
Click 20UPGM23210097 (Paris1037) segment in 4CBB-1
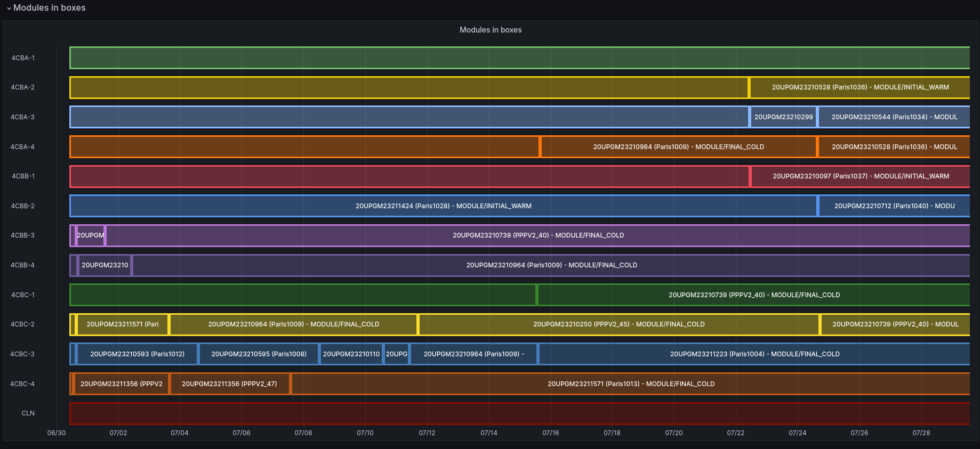860,176
